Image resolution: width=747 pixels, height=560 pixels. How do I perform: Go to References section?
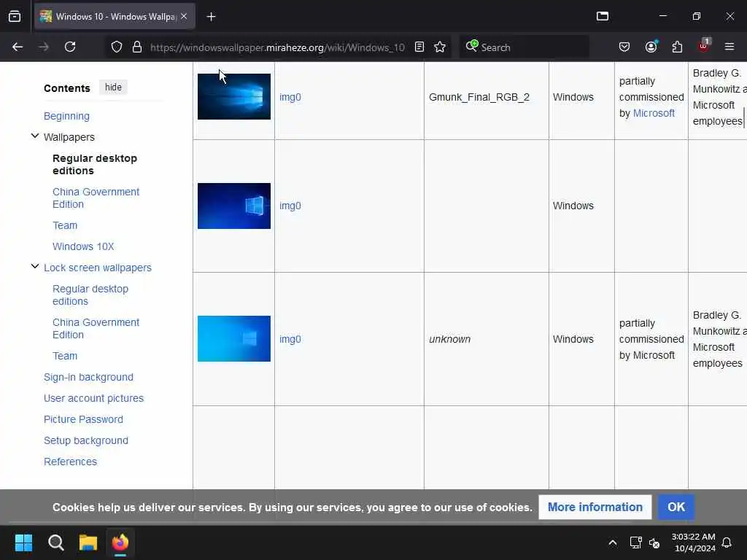point(71,462)
